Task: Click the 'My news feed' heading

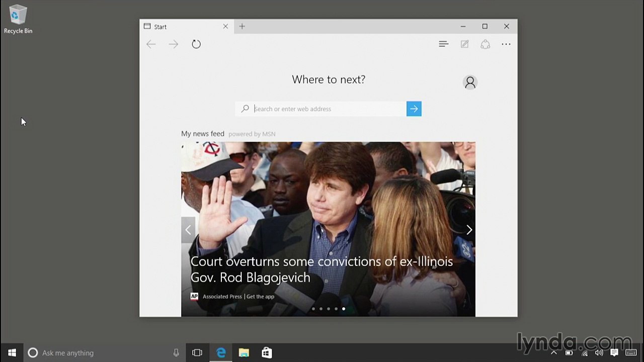Action: click(203, 134)
